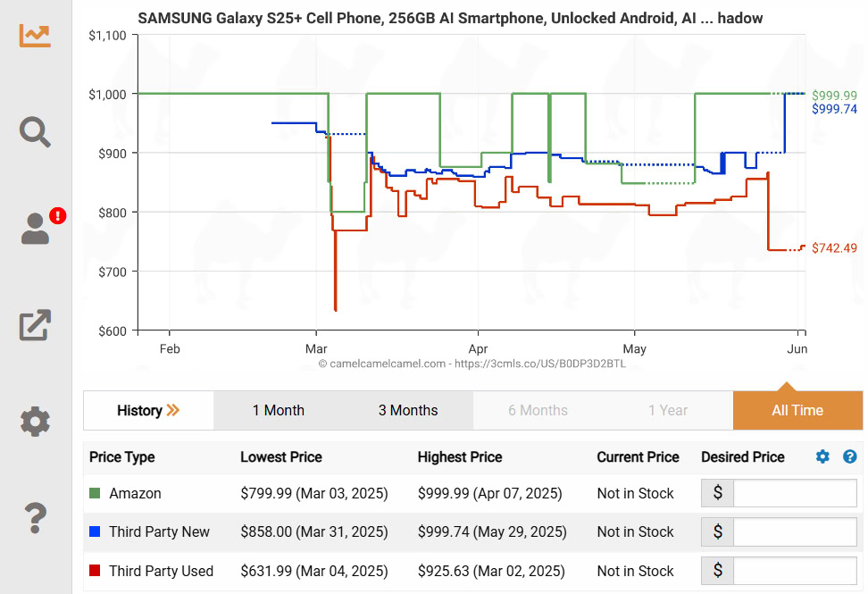
Task: Click the question mark help sidebar icon
Action: pos(36,516)
